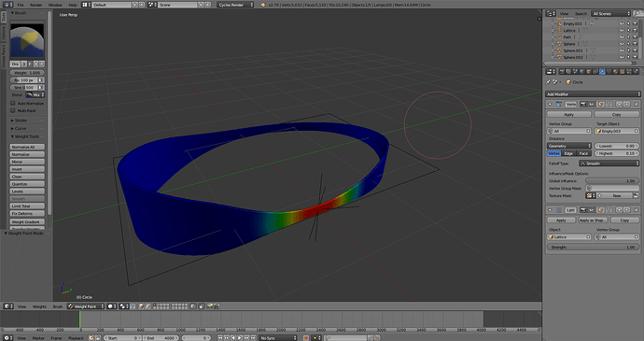Open the Object properties cube tab
This screenshot has height=341, width=644.
(x=589, y=72)
